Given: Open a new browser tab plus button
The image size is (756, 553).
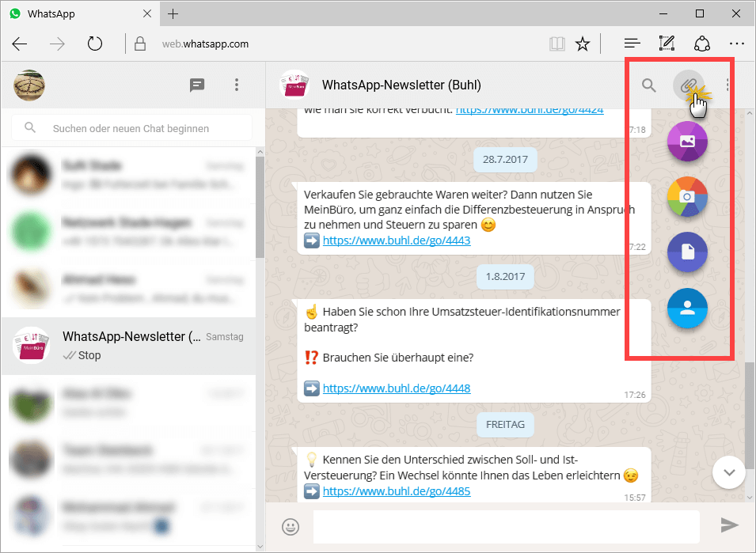Looking at the screenshot, I should pos(173,14).
